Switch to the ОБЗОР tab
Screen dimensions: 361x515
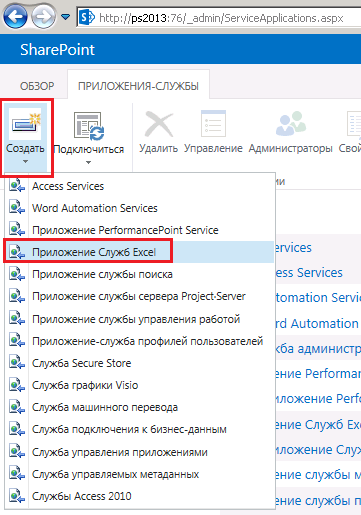point(37,86)
